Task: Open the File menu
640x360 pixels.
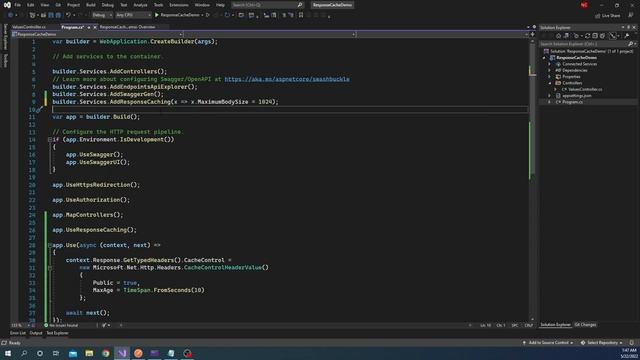Action: point(17,5)
